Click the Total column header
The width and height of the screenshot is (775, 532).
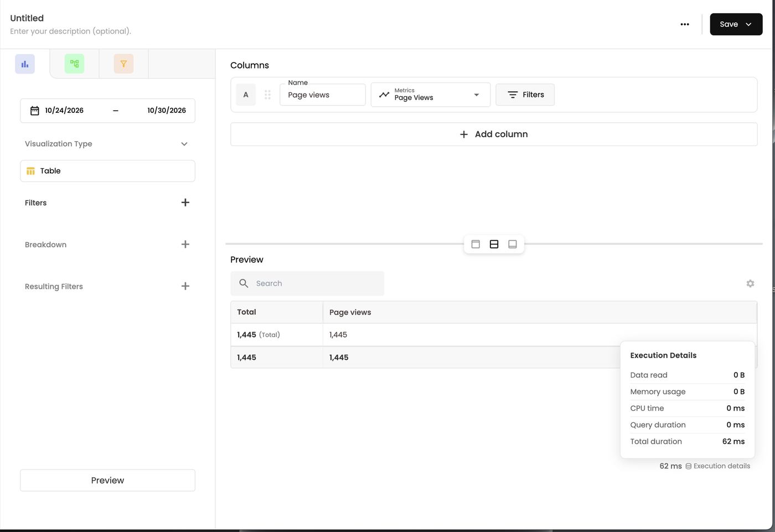click(277, 312)
